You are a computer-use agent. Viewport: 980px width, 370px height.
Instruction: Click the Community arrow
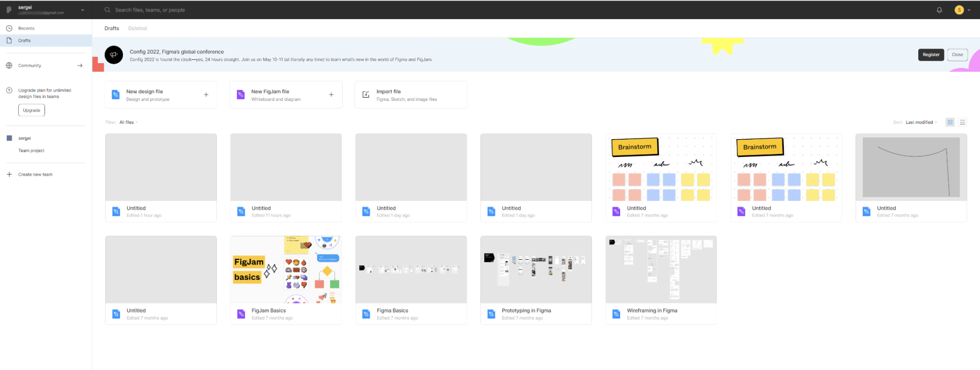80,66
